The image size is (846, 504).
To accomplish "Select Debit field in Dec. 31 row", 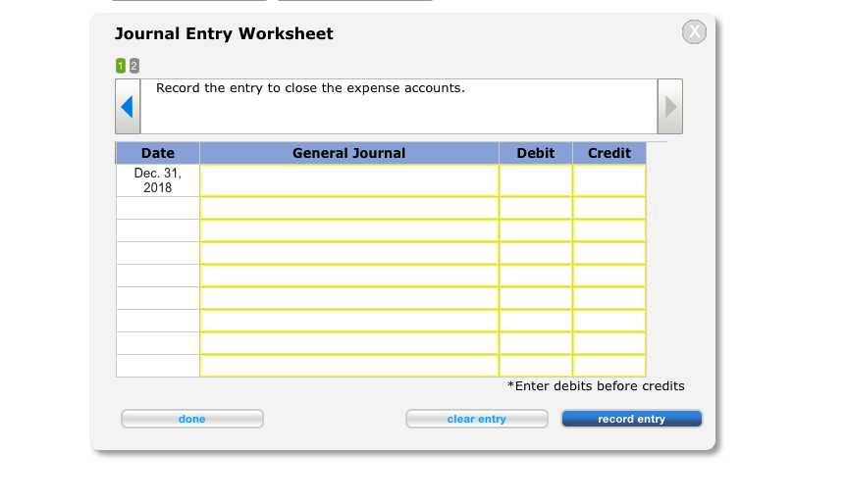I will tap(536, 180).
